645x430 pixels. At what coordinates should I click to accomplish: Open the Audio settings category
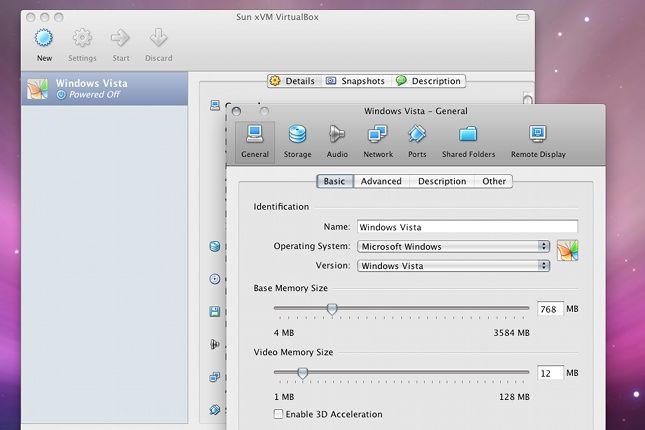(337, 142)
